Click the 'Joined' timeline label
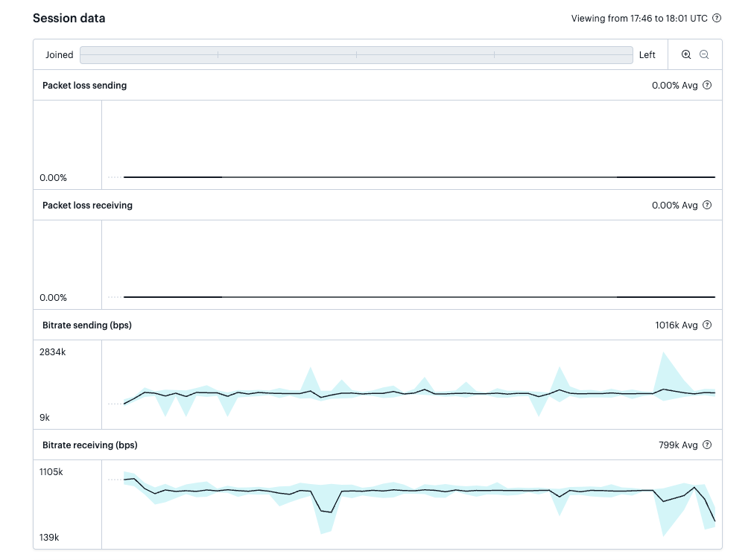This screenshot has width=754, height=560. click(x=59, y=55)
